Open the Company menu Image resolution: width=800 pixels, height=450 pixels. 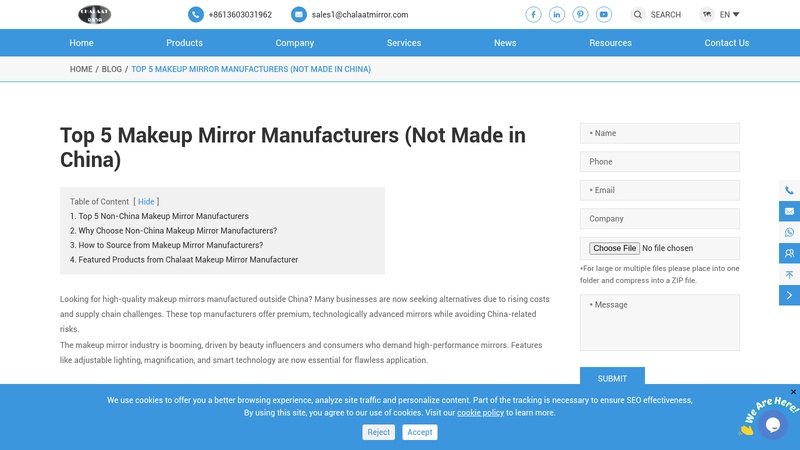tap(294, 43)
